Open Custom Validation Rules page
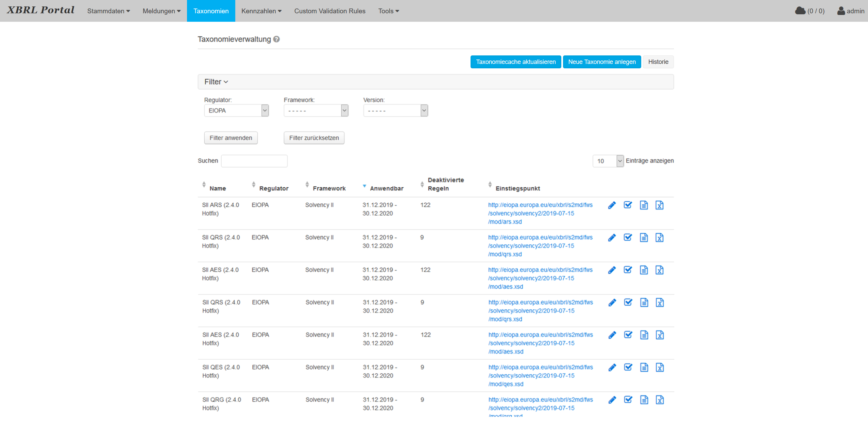This screenshot has width=868, height=426. (329, 11)
